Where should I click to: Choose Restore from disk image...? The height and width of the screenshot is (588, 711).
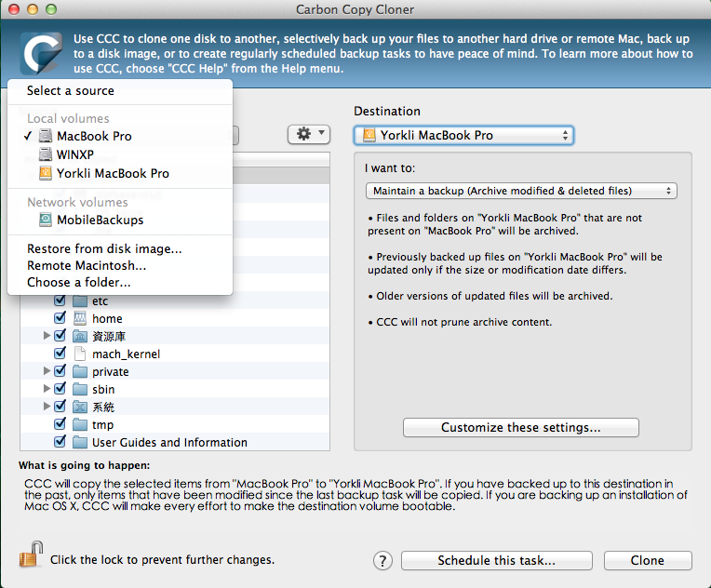click(x=120, y=249)
